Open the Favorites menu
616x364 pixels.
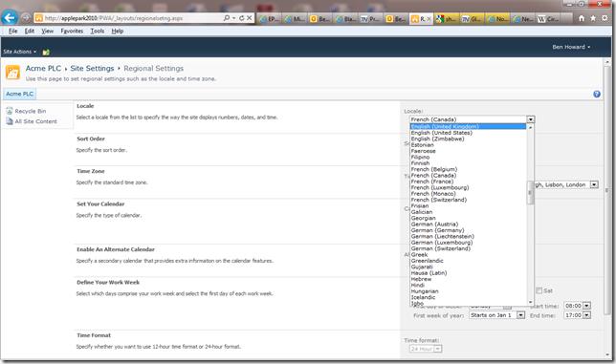[x=72, y=31]
